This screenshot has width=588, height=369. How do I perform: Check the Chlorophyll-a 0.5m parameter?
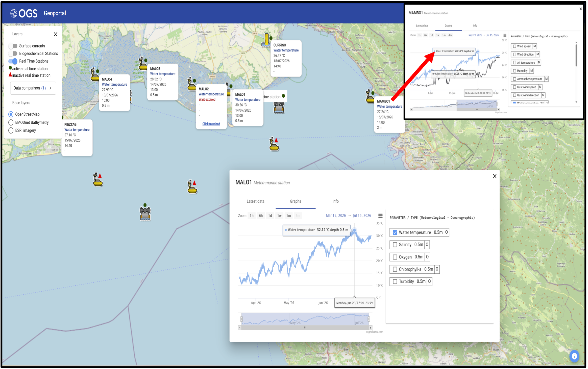pyautogui.click(x=395, y=269)
